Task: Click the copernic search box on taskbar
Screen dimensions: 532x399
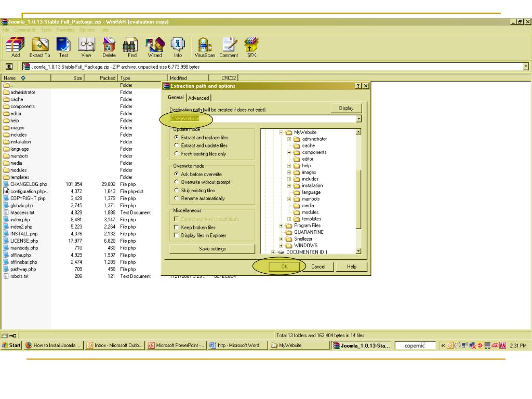Action: tap(415, 345)
